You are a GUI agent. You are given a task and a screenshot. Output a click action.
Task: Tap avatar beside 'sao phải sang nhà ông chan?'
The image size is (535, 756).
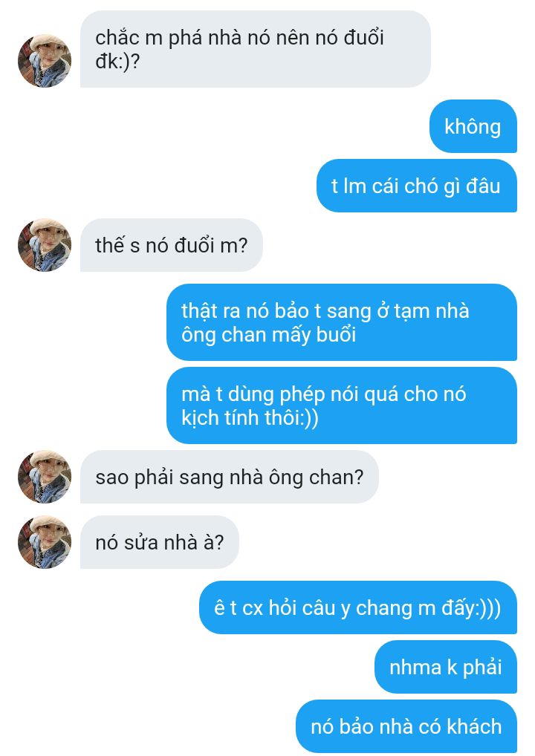[x=45, y=477]
